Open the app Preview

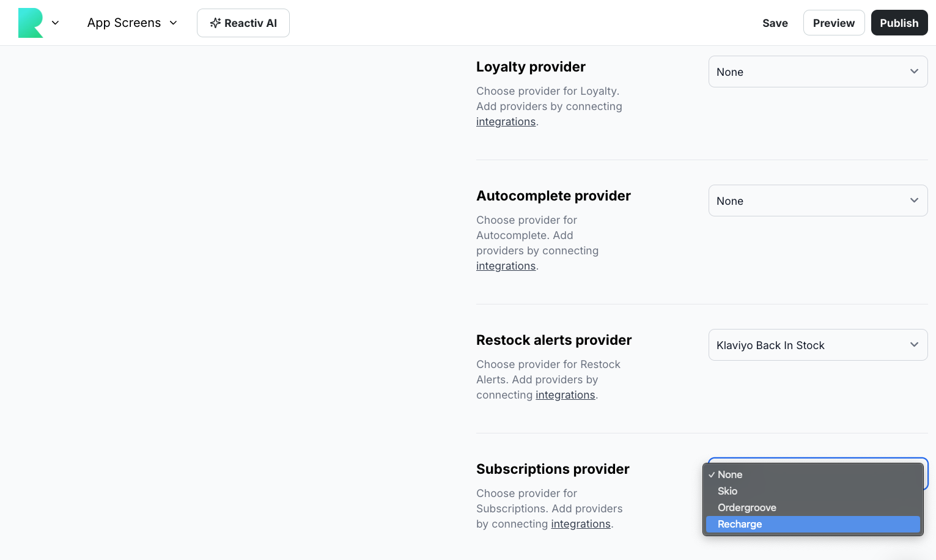tap(833, 23)
